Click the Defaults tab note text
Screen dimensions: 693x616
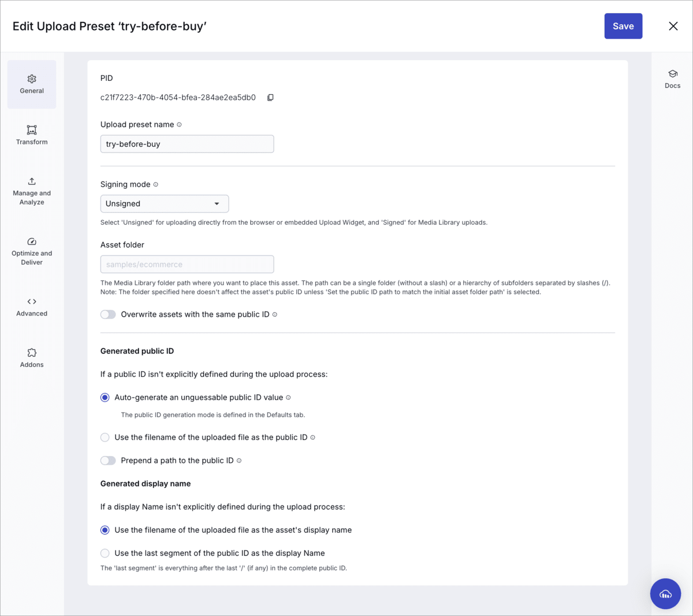213,415
